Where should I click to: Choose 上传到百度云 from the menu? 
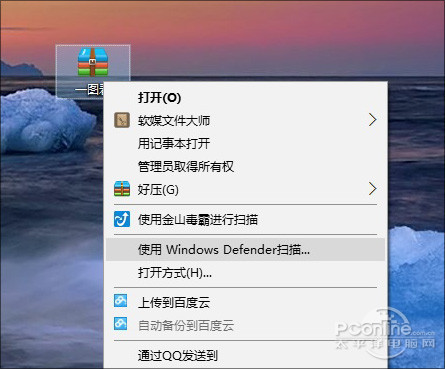(x=245, y=302)
